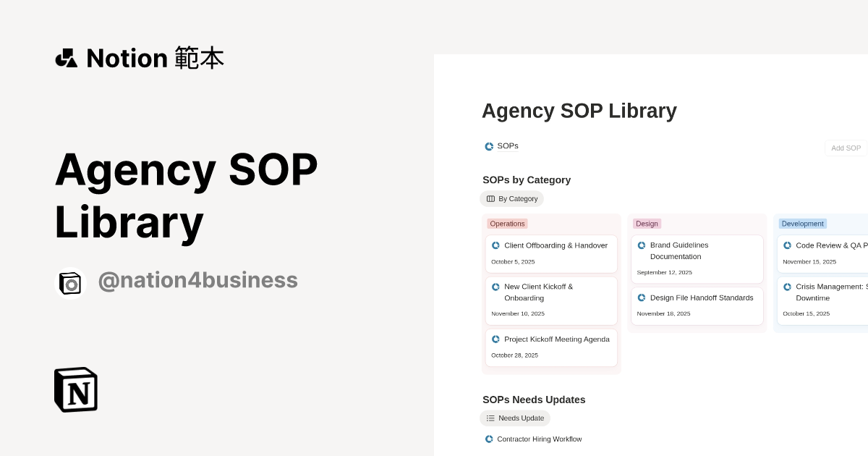The height and width of the screenshot is (456, 868).
Task: Select the Operations column header
Action: (x=507, y=224)
